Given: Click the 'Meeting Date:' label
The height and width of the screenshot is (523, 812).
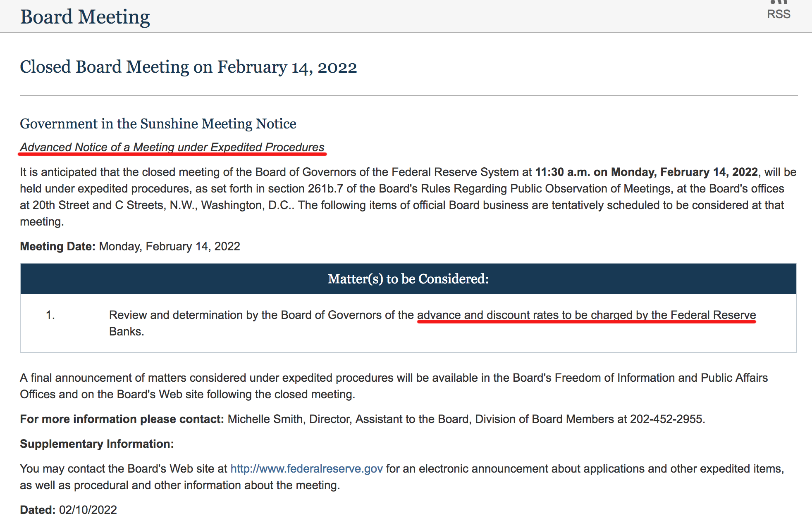Looking at the screenshot, I should [57, 246].
